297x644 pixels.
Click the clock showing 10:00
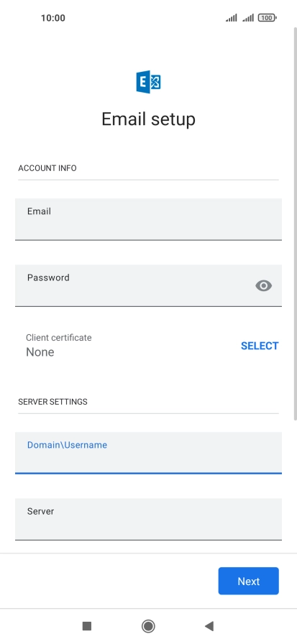[x=53, y=18]
